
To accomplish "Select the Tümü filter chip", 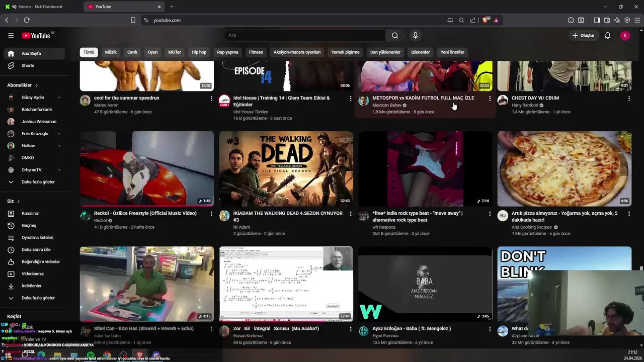I will 89,52.
